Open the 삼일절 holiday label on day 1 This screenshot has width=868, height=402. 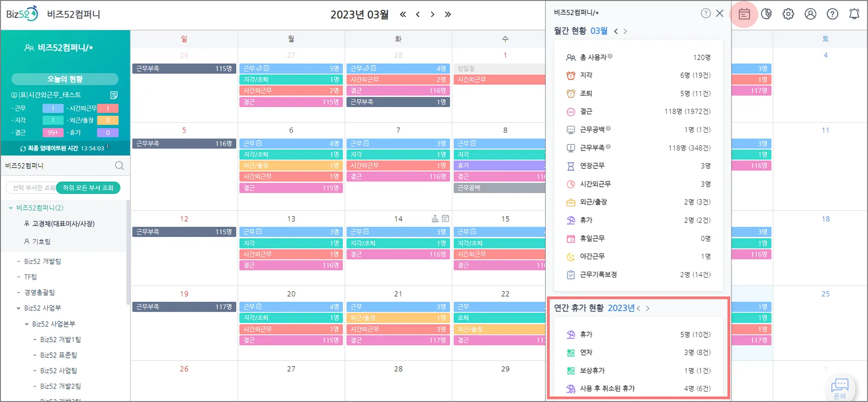pos(500,68)
